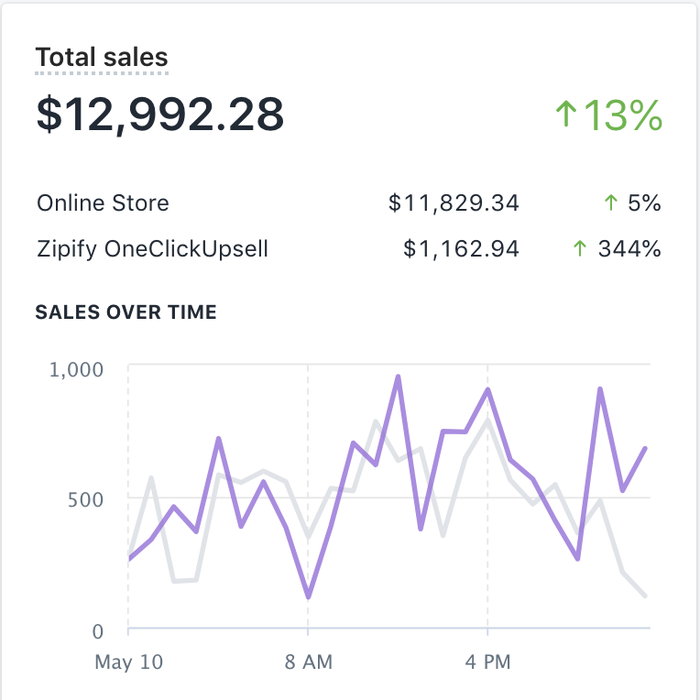The width and height of the screenshot is (700, 700).
Task: Click the purple line's lowest dip at 8 AM
Action: click(308, 597)
